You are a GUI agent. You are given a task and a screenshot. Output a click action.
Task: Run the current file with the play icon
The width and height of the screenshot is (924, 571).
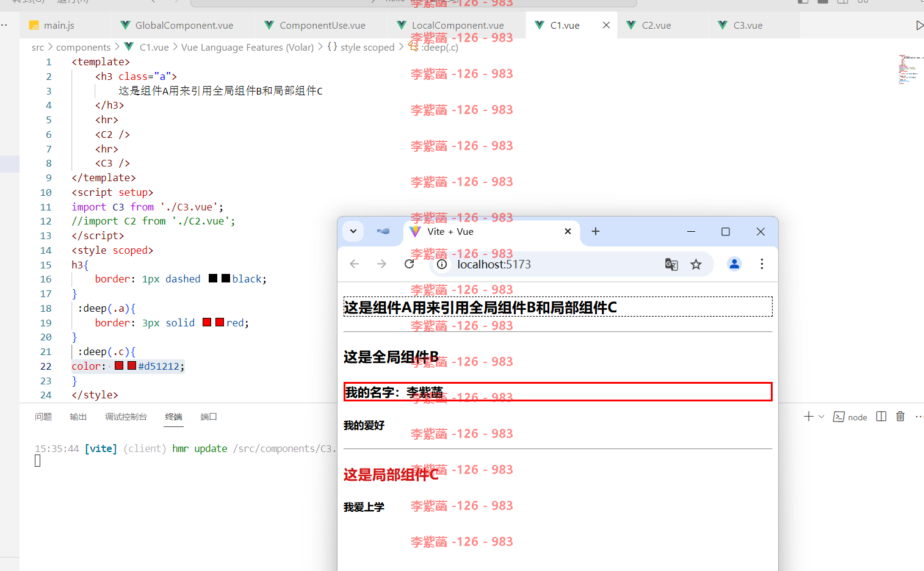coord(919,25)
